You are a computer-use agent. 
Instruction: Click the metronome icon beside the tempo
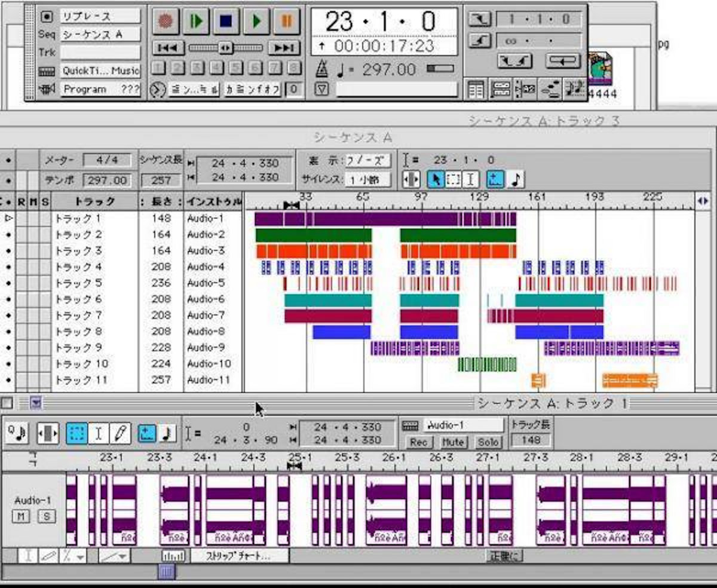tap(322, 69)
